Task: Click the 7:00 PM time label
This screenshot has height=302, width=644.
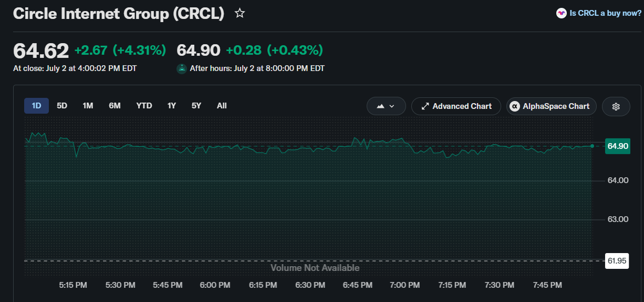Action: click(405, 285)
